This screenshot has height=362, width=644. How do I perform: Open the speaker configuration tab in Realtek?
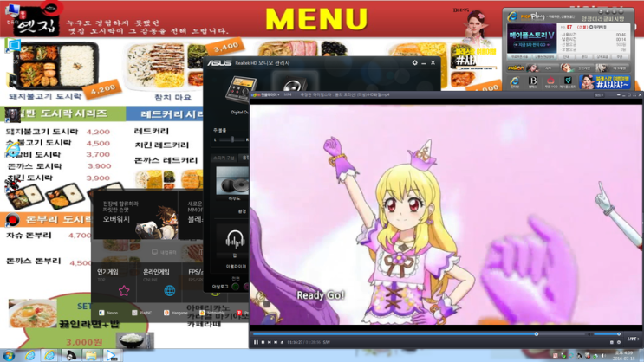(x=224, y=158)
